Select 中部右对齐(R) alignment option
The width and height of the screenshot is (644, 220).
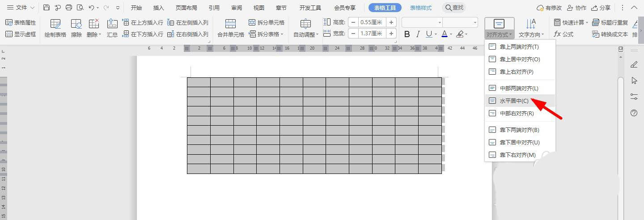point(520,113)
